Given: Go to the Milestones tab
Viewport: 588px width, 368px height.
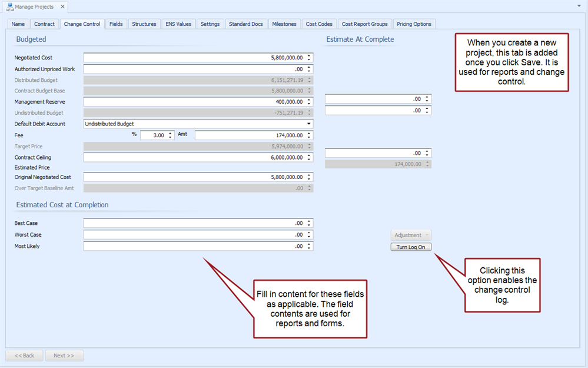Looking at the screenshot, I should click(x=284, y=24).
